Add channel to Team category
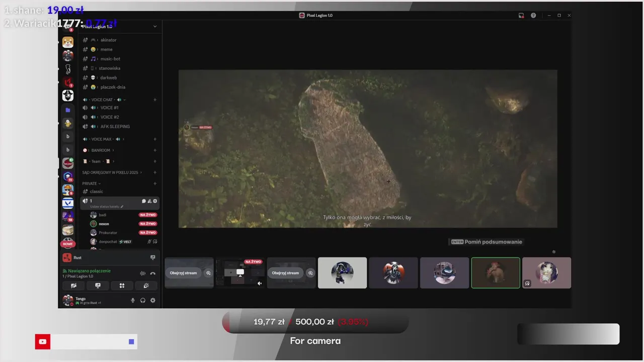Viewport: 644px width, 362px height. coord(155,161)
